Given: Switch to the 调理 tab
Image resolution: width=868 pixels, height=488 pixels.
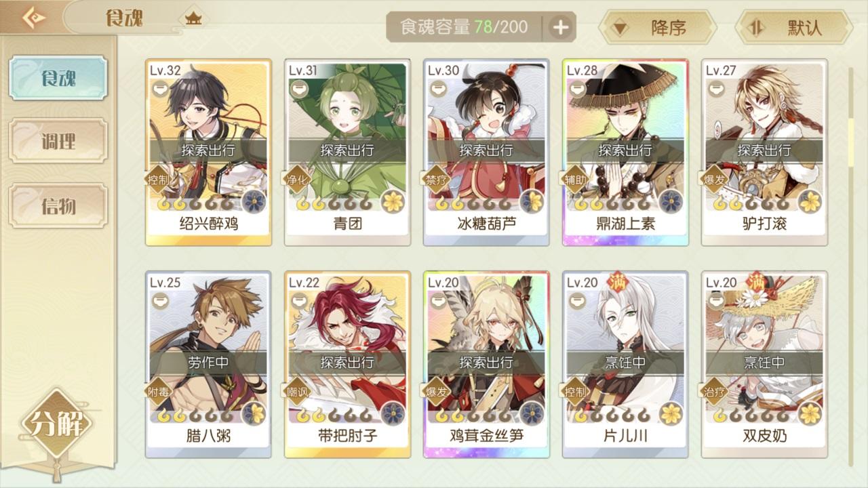Looking at the screenshot, I should [58, 141].
